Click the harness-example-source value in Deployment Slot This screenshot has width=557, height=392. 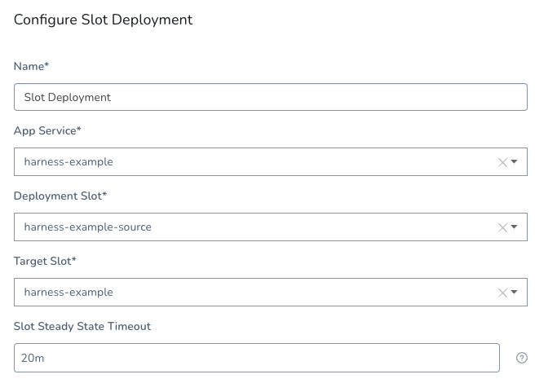88,227
